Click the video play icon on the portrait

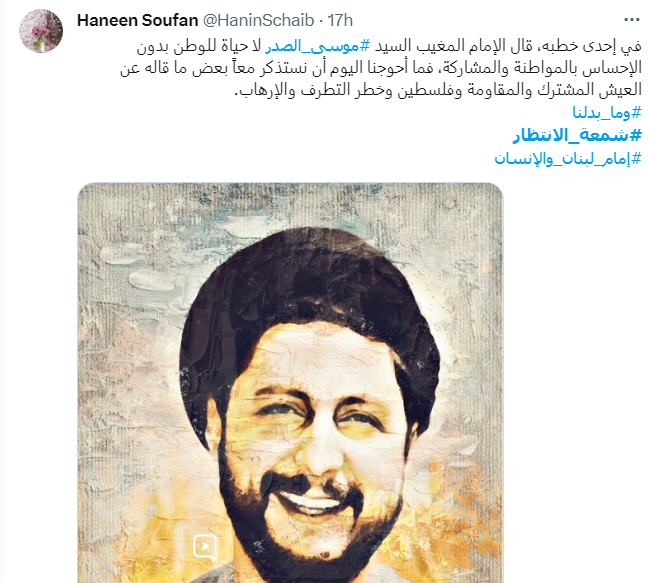coord(205,547)
